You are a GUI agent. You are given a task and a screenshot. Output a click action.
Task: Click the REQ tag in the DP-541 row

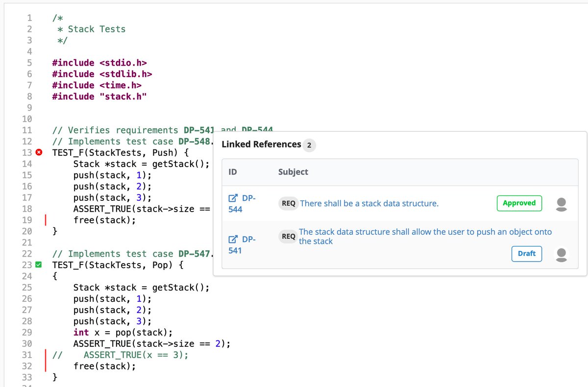[x=289, y=237]
